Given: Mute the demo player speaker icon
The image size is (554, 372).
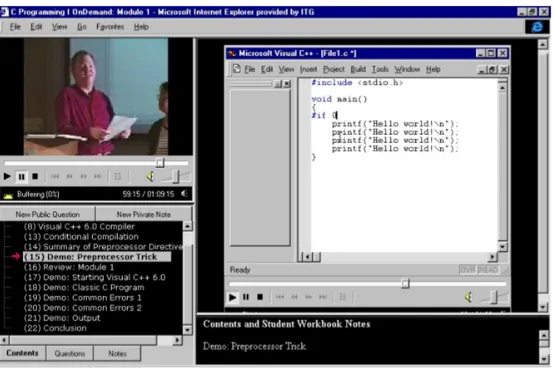Looking at the screenshot, I should 468,297.
